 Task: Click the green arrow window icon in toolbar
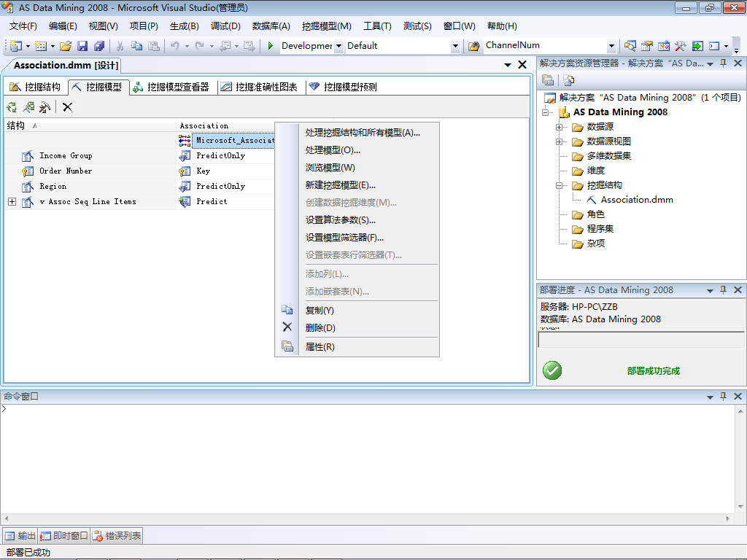(x=697, y=46)
